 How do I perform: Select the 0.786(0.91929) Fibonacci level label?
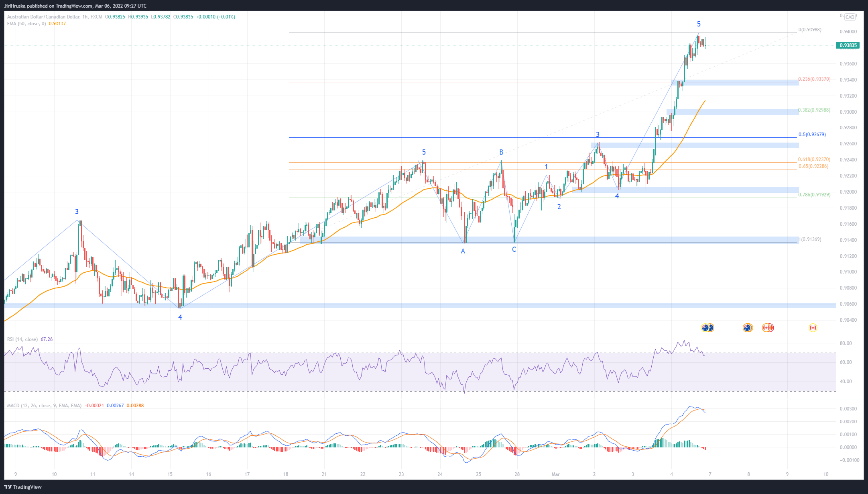(x=814, y=195)
